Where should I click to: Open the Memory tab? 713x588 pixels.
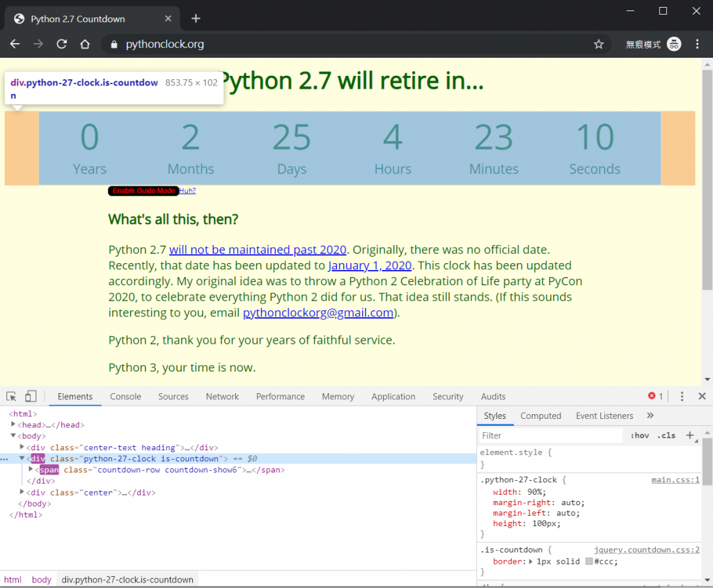coord(338,396)
